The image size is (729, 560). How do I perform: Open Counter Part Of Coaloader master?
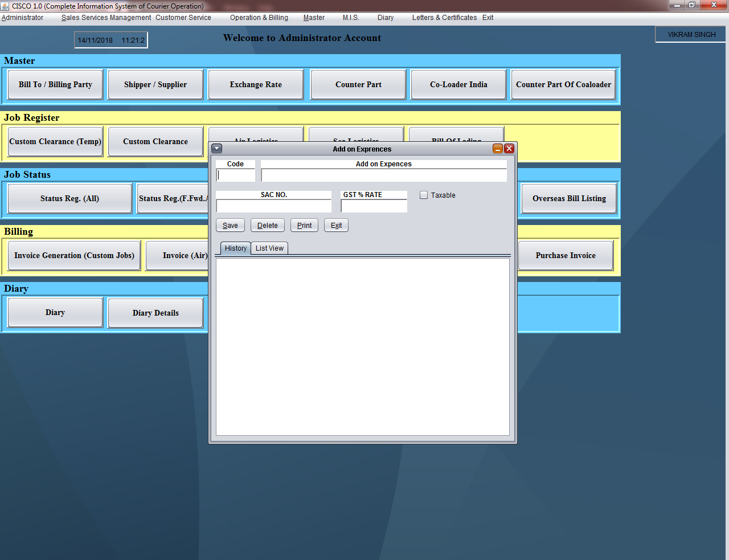(x=563, y=84)
